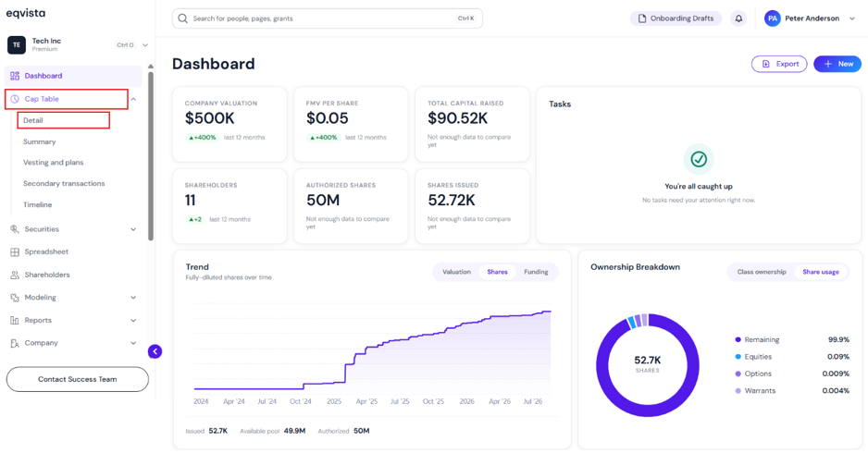Viewport: 868px width, 453px height.
Task: Click the New button
Action: click(837, 64)
